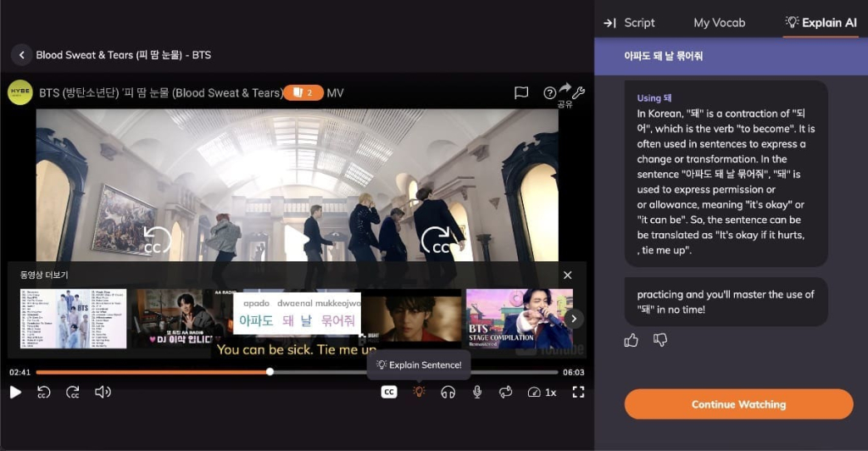This screenshot has width=868, height=451.
Task: Open the help question mark icon
Action: (549, 93)
